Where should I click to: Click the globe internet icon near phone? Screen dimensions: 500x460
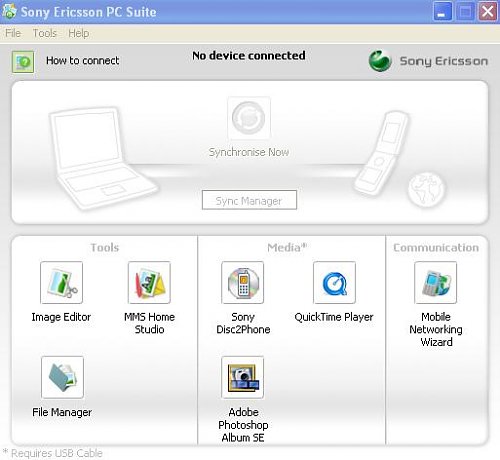pyautogui.click(x=426, y=189)
